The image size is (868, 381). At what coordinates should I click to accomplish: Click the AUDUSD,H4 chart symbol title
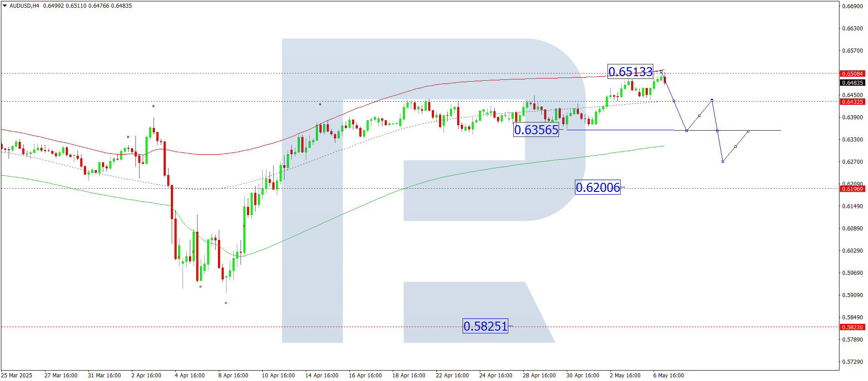pyautogui.click(x=24, y=6)
